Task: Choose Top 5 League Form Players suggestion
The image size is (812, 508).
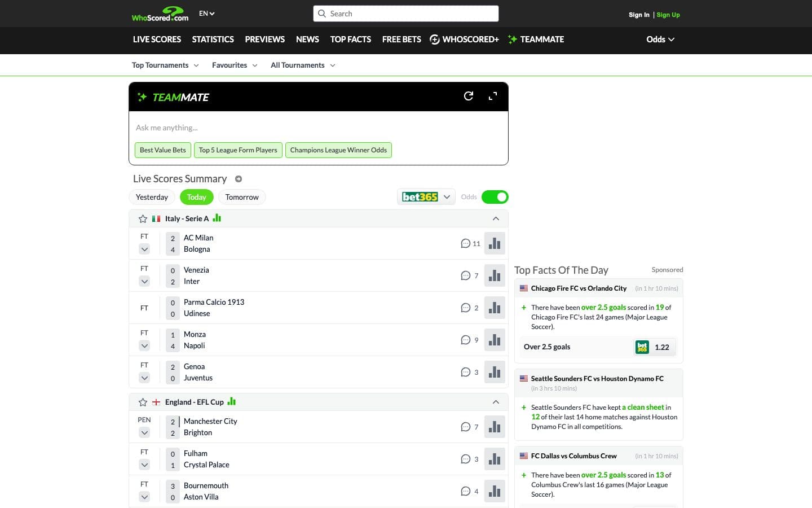Action: click(238, 150)
